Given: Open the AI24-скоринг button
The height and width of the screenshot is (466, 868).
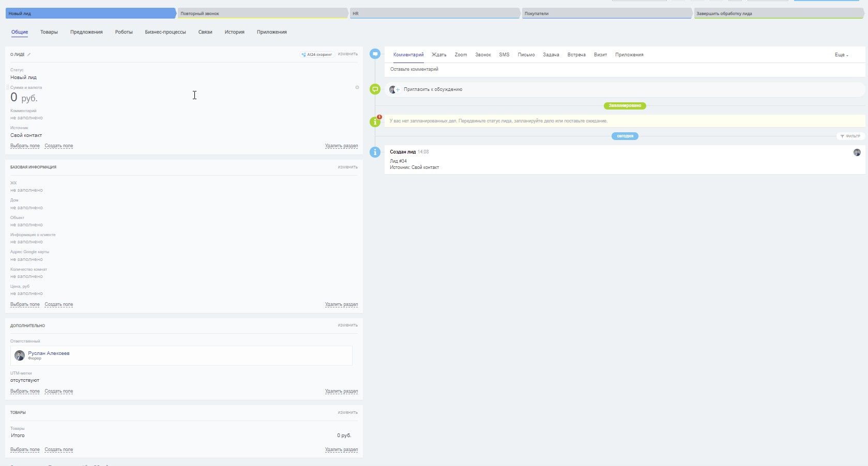Looking at the screenshot, I should [x=317, y=54].
